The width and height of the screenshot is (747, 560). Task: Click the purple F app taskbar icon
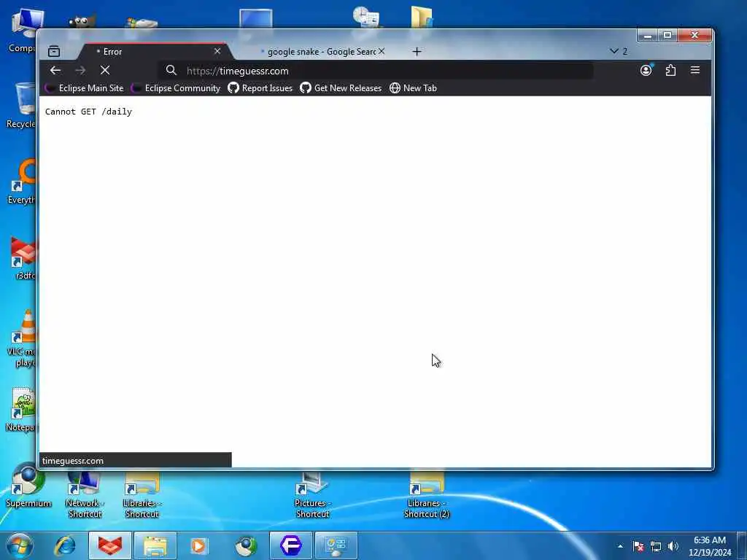tap(290, 545)
